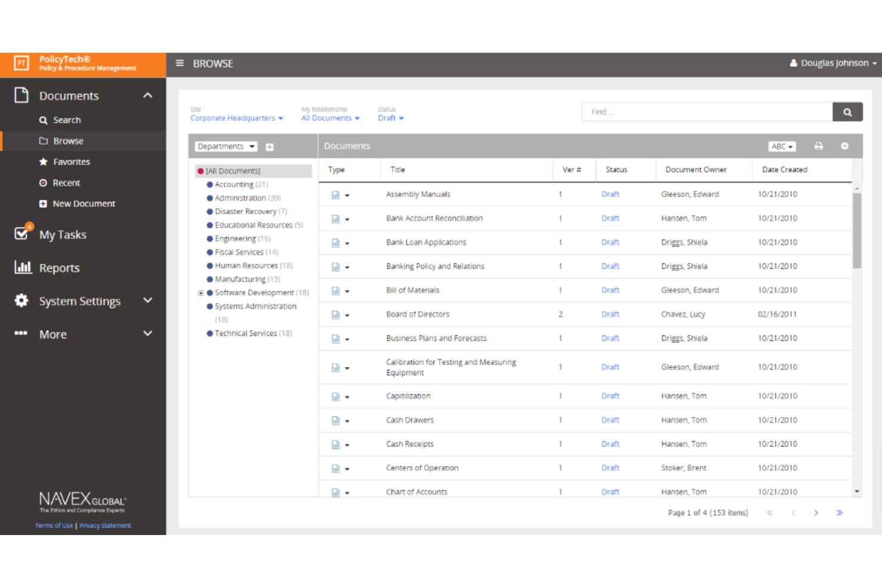Print the documents list

(819, 146)
